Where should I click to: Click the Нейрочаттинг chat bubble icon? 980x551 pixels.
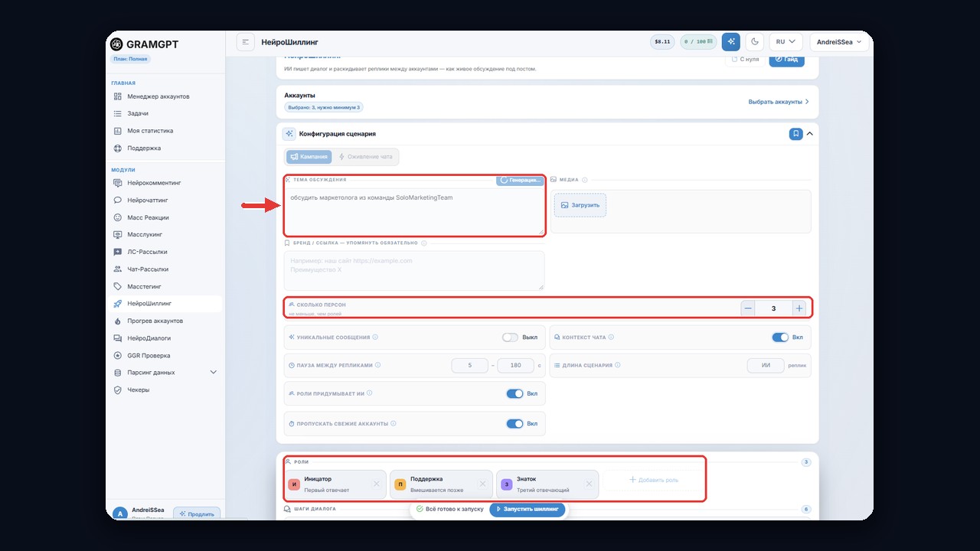click(118, 201)
